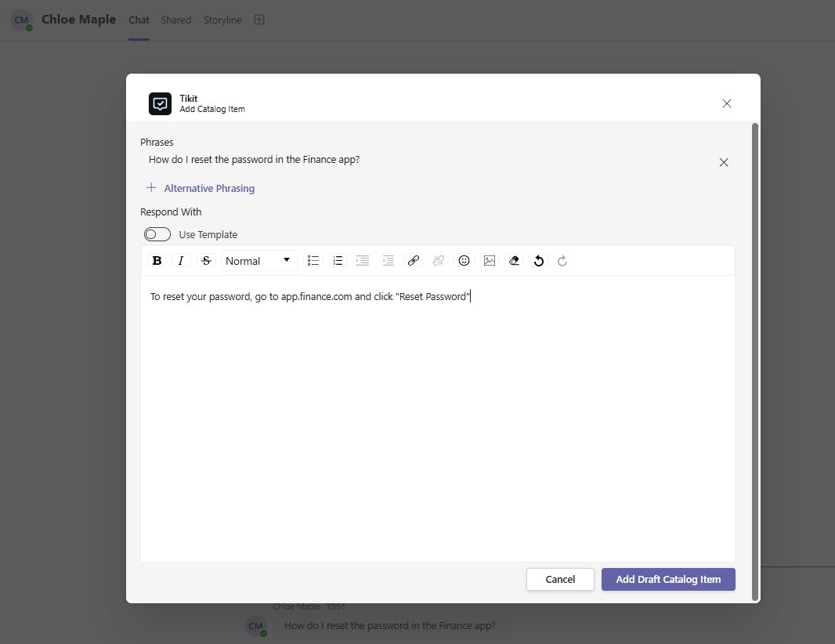Switch to the Shared tab
This screenshot has height=644, width=835.
click(175, 20)
